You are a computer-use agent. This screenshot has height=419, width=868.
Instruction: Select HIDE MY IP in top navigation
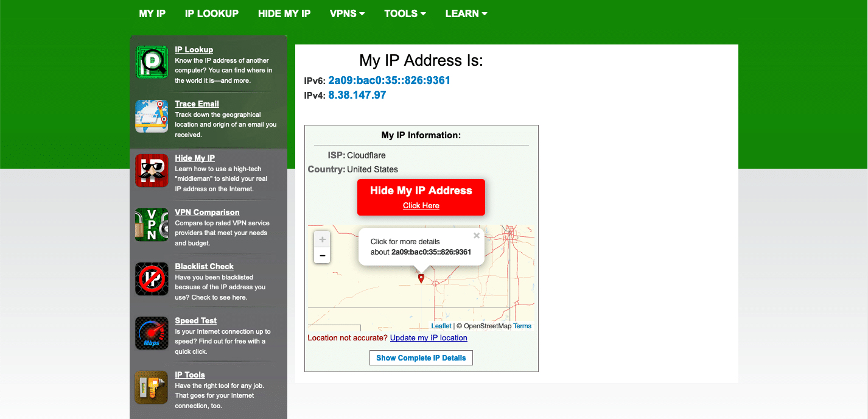click(x=284, y=13)
